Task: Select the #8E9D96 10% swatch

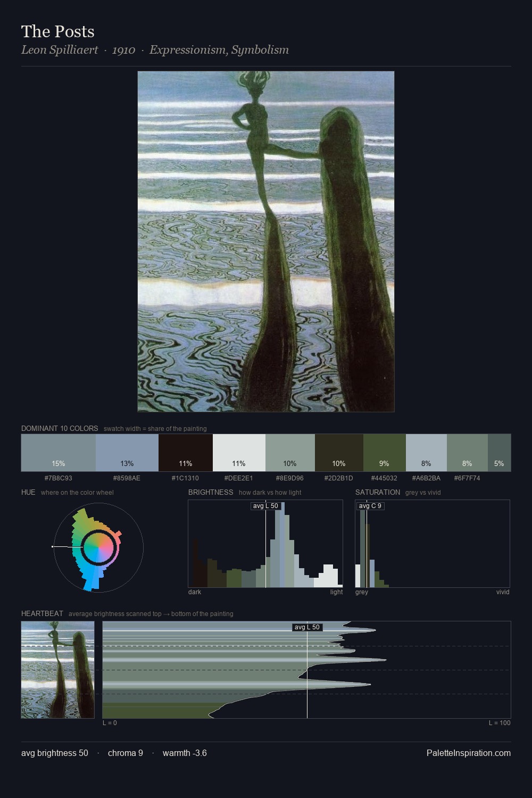Action: [290, 453]
